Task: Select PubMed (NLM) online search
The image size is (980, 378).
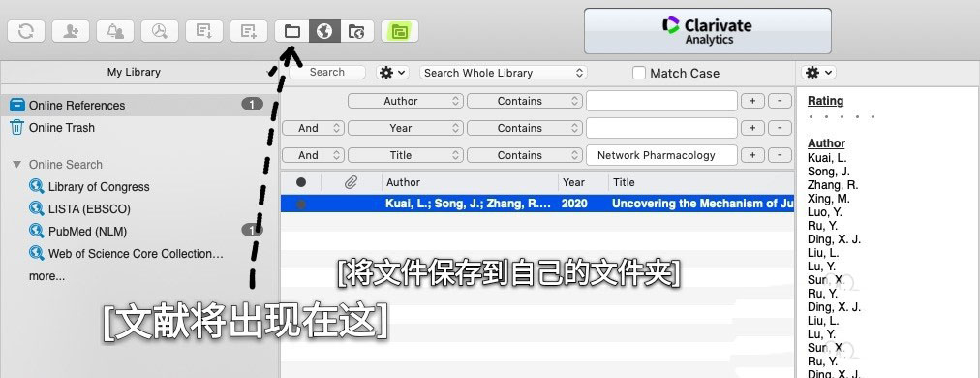Action: 87,232
